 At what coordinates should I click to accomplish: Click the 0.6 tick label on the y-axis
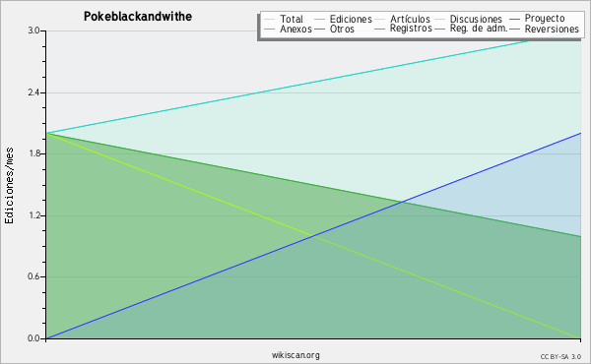(33, 276)
